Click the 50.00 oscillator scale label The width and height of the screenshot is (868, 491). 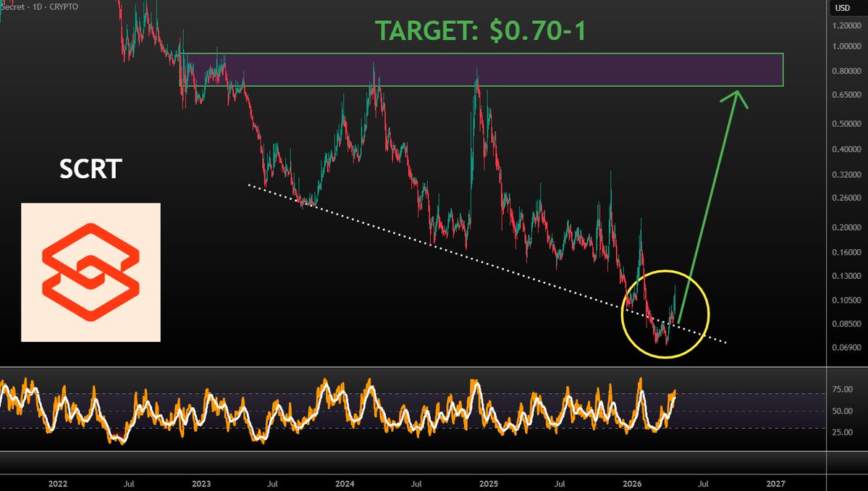(x=843, y=411)
